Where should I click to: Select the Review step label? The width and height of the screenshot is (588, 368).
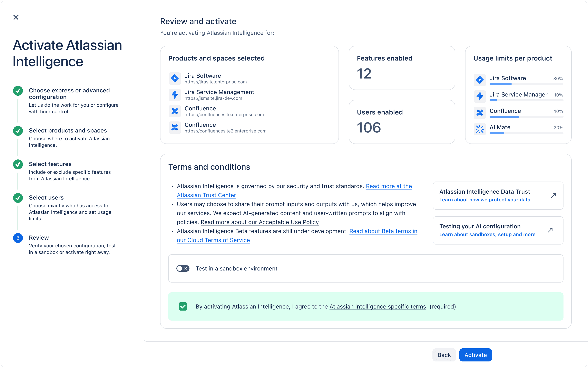[39, 238]
